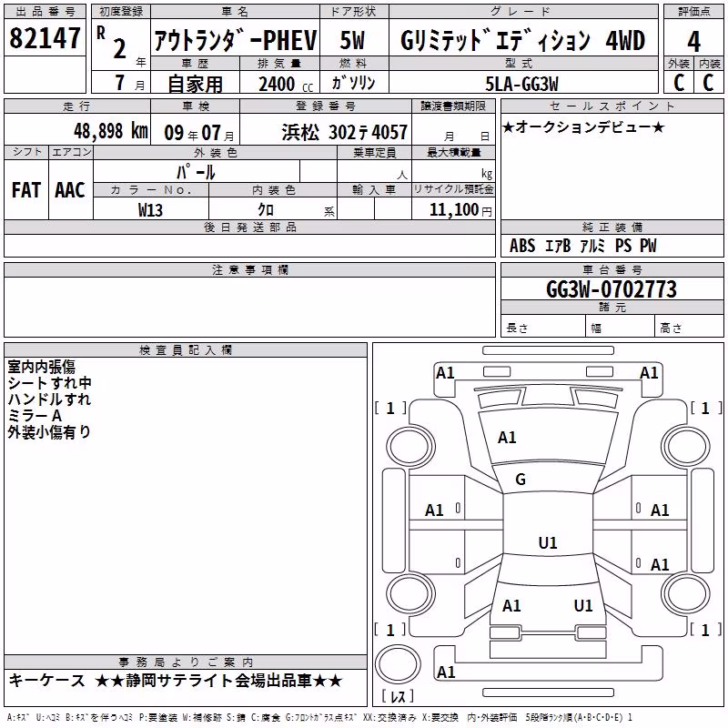728x728 pixels.
Task: Click the 乗車定員 header
Action: pyautogui.click(x=374, y=153)
